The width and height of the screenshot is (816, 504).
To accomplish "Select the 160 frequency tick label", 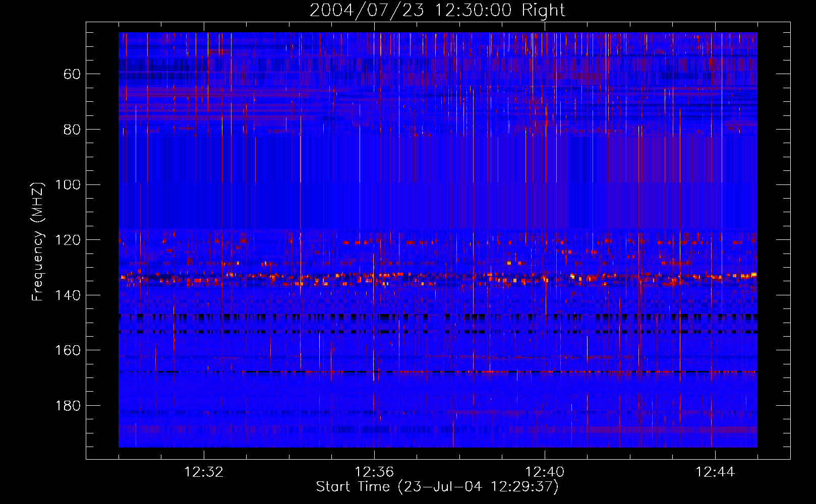I will [68, 350].
